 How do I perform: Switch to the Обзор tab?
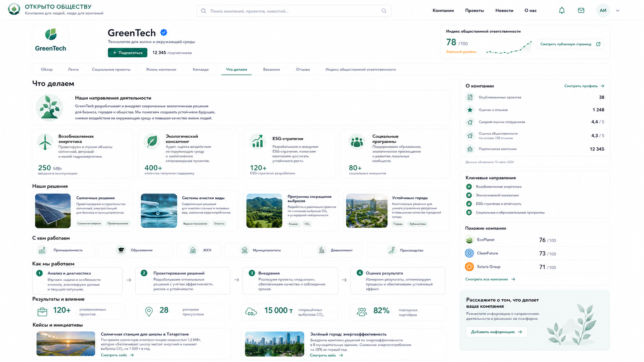point(47,70)
